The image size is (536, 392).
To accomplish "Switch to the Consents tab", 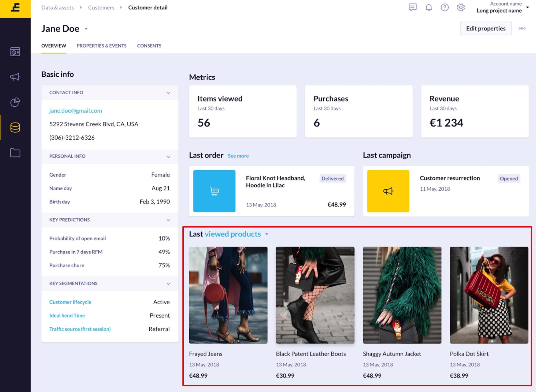I will pos(149,46).
